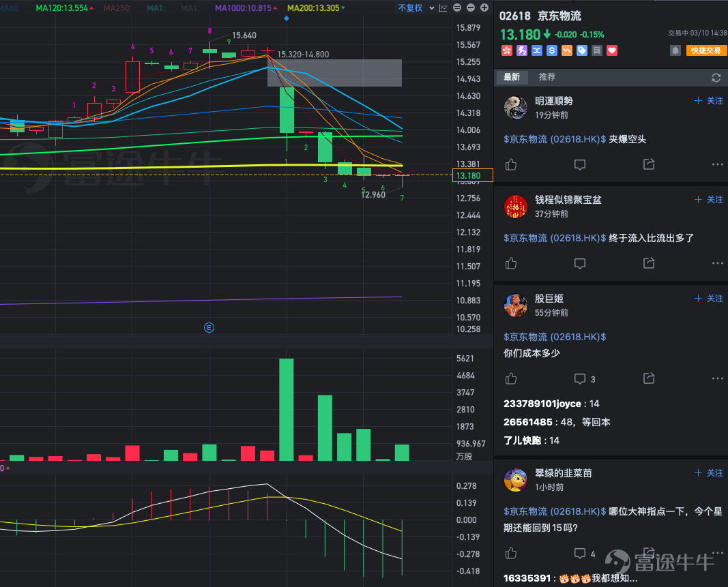The image size is (728, 587).
Task: Click the red heart favorite icon
Action: (x=612, y=50)
